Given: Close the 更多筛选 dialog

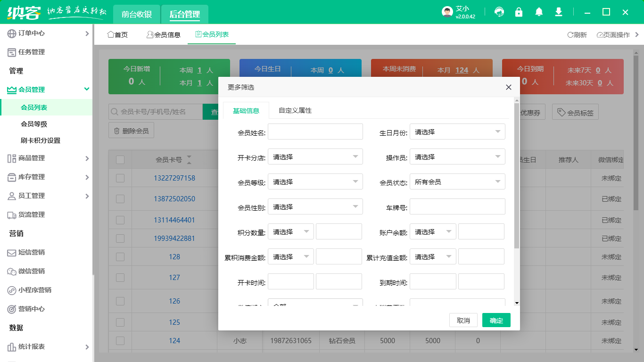Looking at the screenshot, I should tap(509, 87).
